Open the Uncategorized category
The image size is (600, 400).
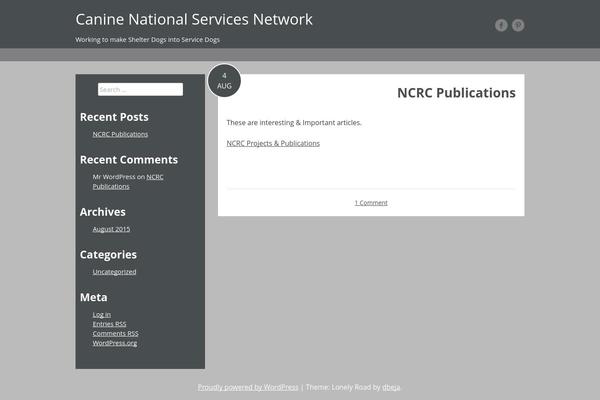click(x=114, y=272)
